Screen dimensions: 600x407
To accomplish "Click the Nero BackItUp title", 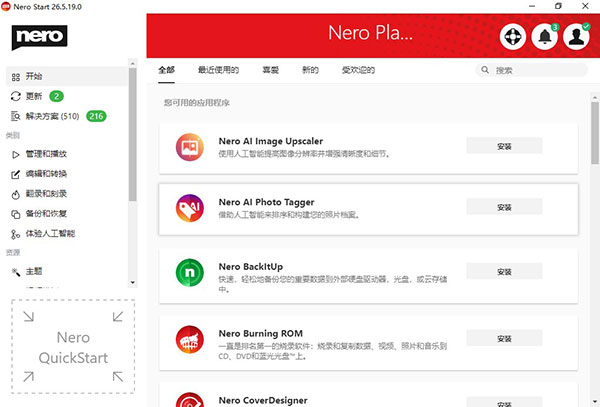I will point(251,267).
